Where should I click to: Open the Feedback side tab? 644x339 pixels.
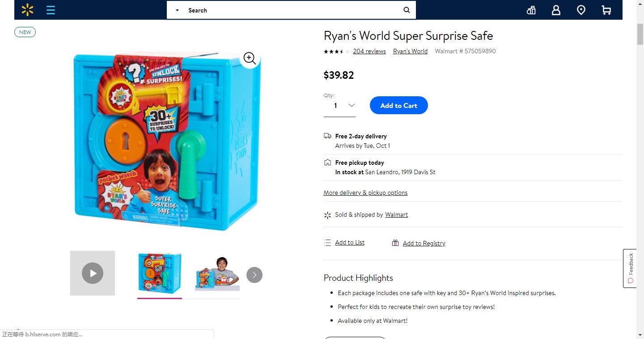(x=630, y=268)
